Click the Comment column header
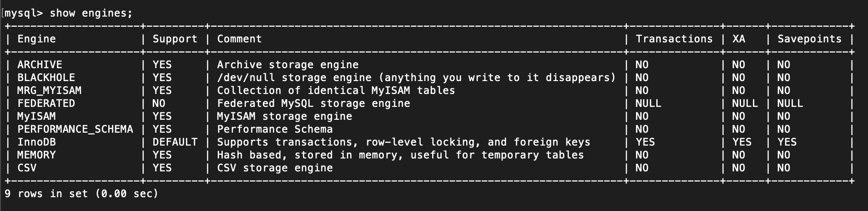The width and height of the screenshot is (868, 211). point(239,39)
